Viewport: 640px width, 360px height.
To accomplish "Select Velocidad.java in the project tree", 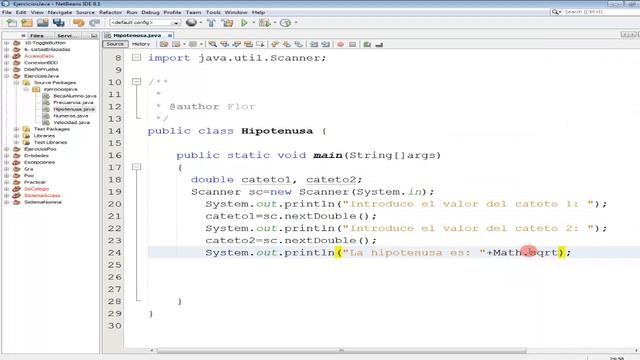I will (x=71, y=122).
